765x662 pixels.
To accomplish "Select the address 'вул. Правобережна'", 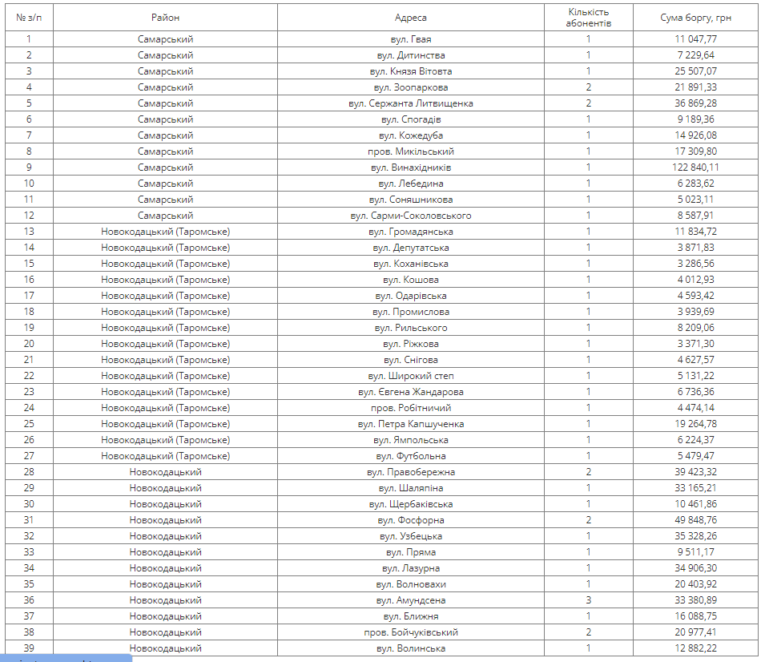I will tap(411, 471).
